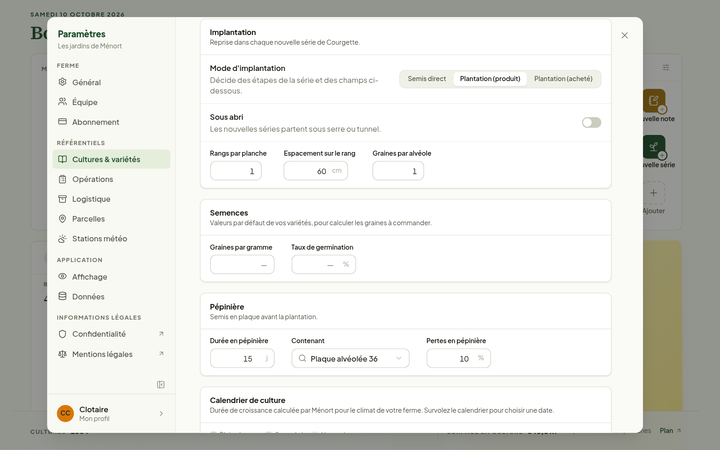
Task: Open Clotaire profile chevron
Action: click(161, 413)
